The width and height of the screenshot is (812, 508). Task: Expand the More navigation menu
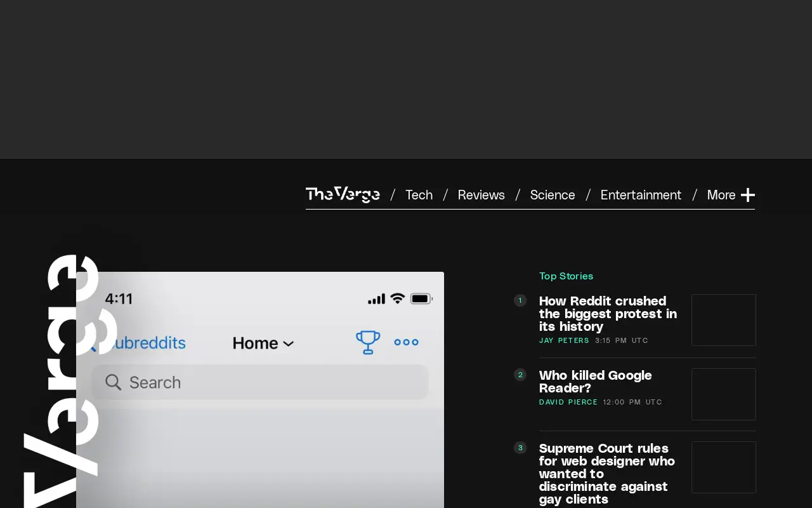tap(731, 195)
